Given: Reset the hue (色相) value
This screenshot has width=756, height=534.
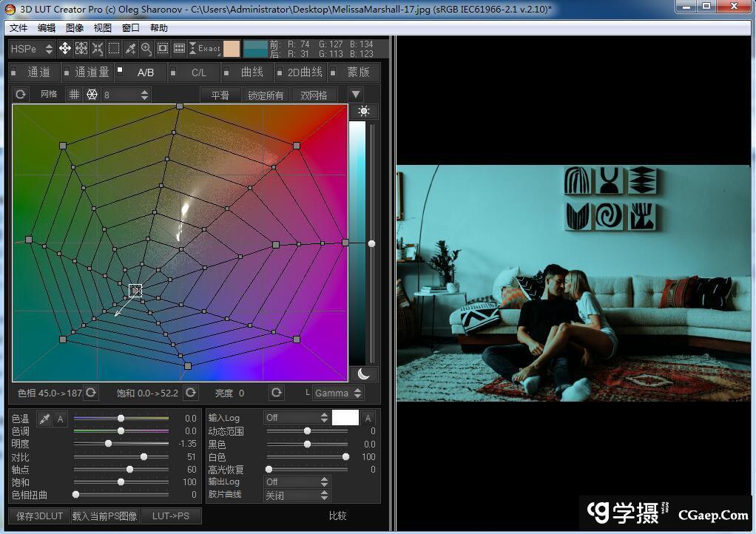Looking at the screenshot, I should tap(91, 393).
